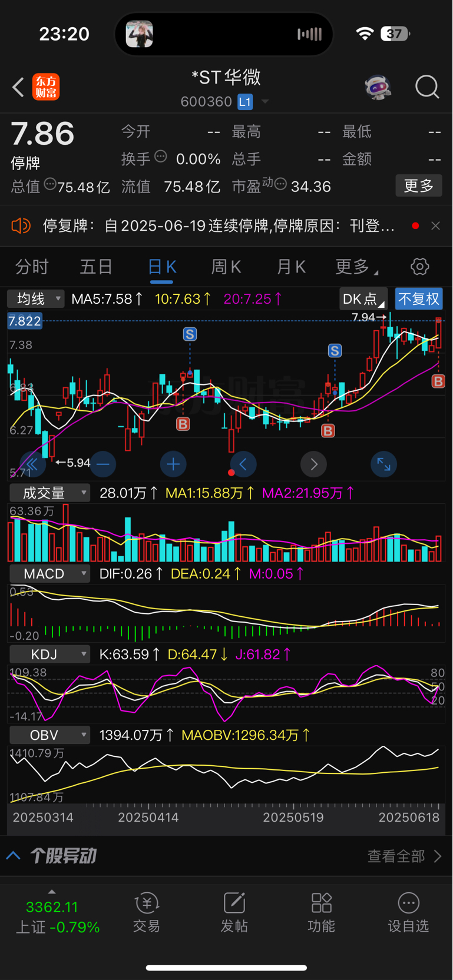Tap the S sell marker in April
453x980 pixels.
tap(190, 334)
